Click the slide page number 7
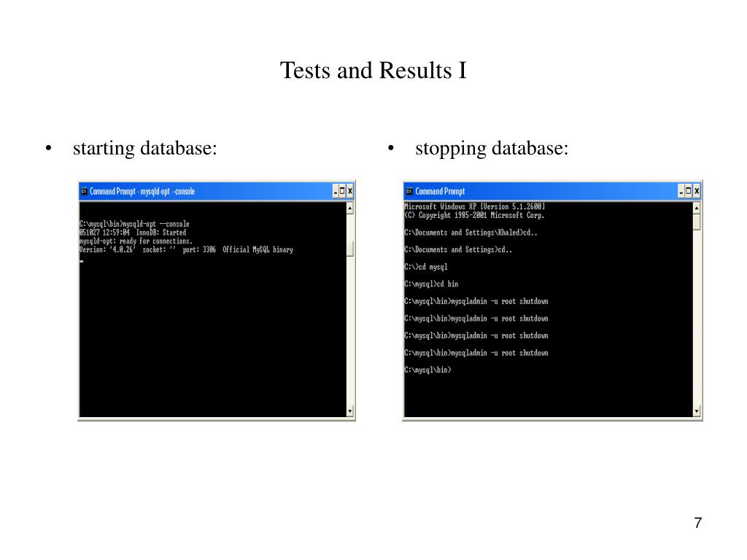 [698, 523]
